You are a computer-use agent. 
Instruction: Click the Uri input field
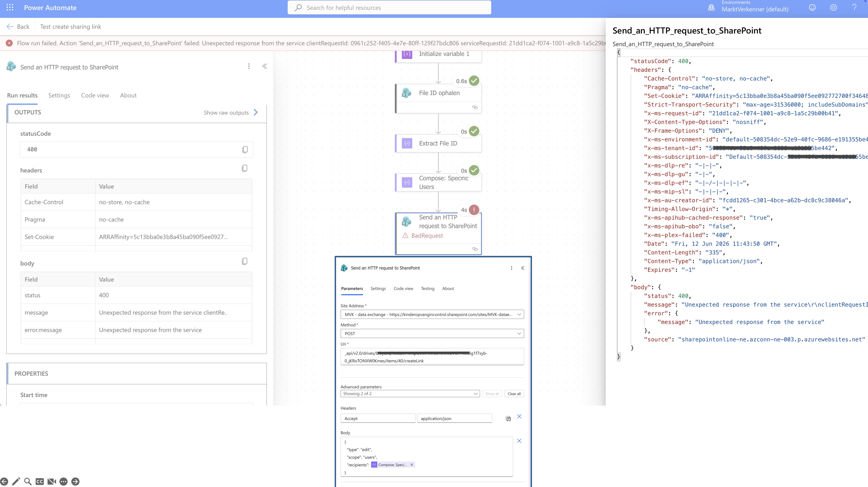(432, 357)
